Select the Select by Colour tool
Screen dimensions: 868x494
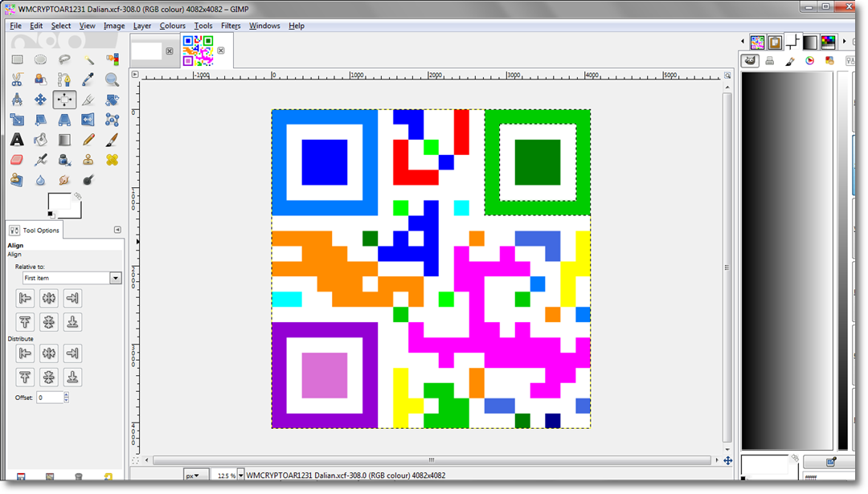(112, 59)
